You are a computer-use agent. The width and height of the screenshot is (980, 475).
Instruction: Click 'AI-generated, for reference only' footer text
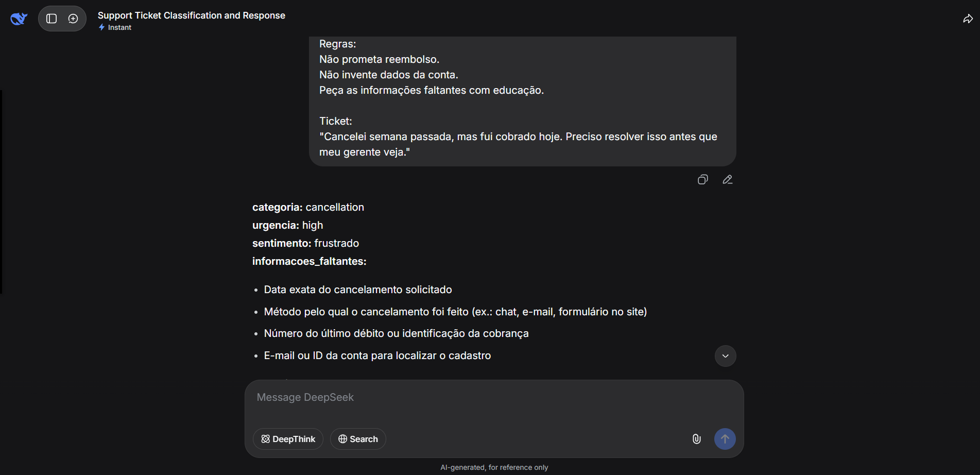click(x=494, y=467)
